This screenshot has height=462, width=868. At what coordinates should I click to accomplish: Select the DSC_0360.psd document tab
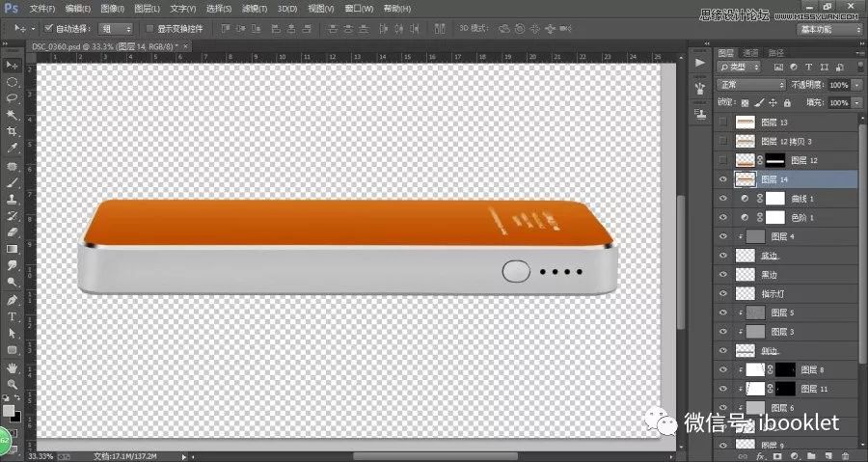106,46
